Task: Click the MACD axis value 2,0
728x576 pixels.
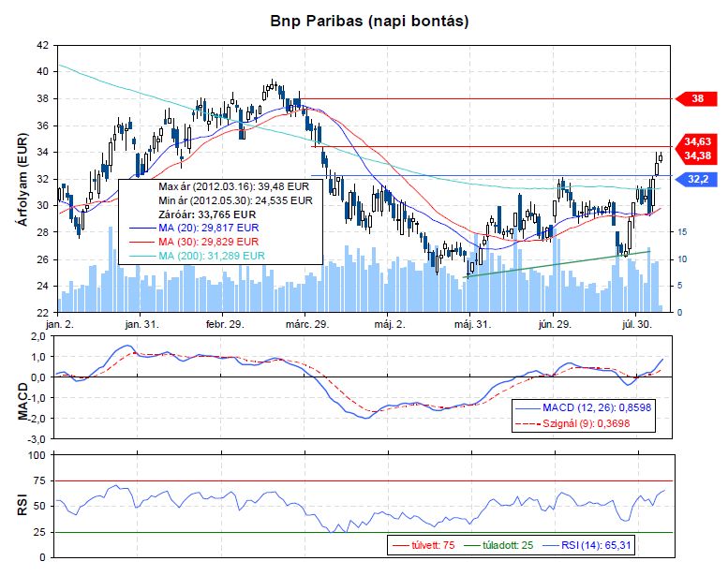Action: [38, 336]
